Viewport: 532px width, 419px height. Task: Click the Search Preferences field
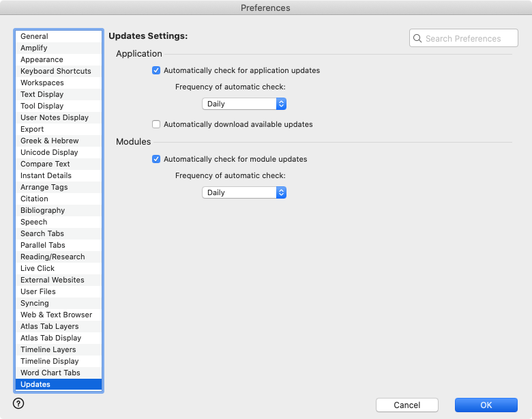coord(469,39)
